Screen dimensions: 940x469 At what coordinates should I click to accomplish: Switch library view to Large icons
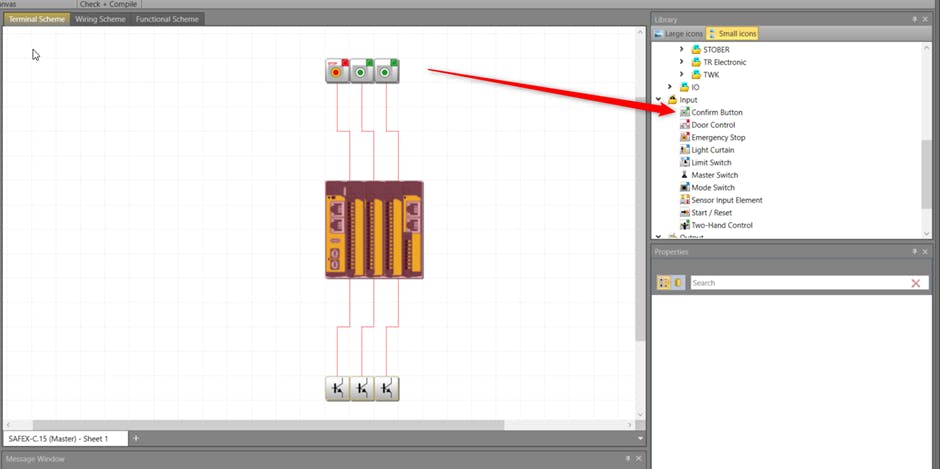coord(679,34)
